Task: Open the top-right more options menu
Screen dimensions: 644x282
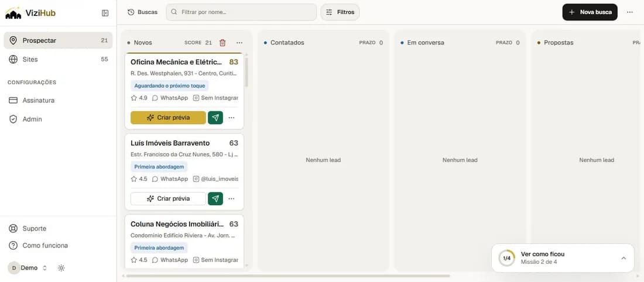Action: 629,12
